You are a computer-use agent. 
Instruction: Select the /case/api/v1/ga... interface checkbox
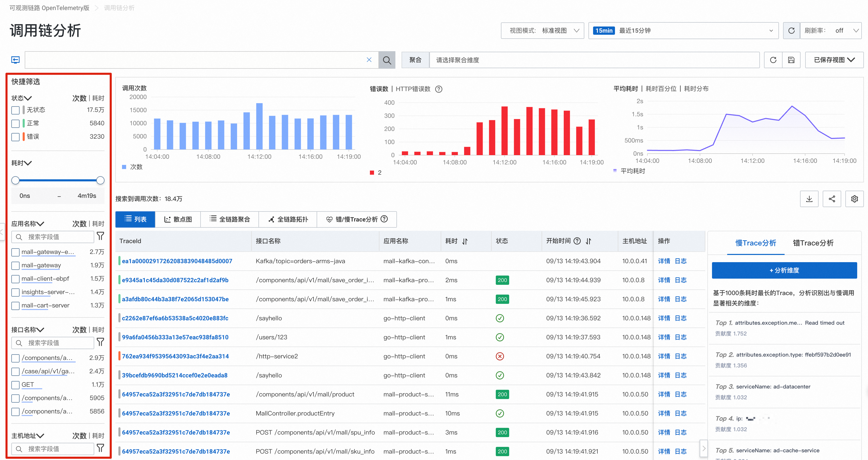click(15, 371)
